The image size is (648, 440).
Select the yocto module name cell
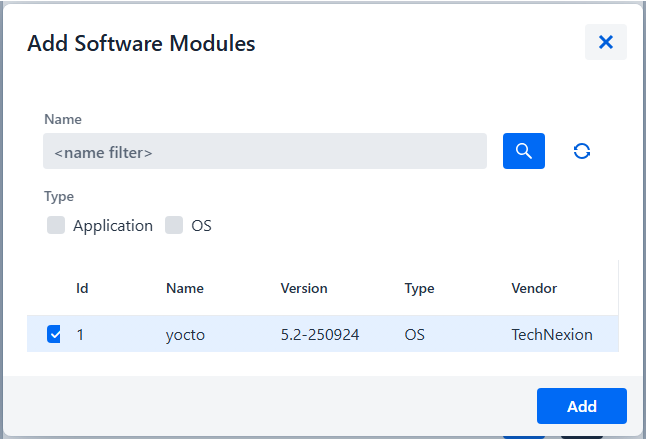[x=184, y=335]
